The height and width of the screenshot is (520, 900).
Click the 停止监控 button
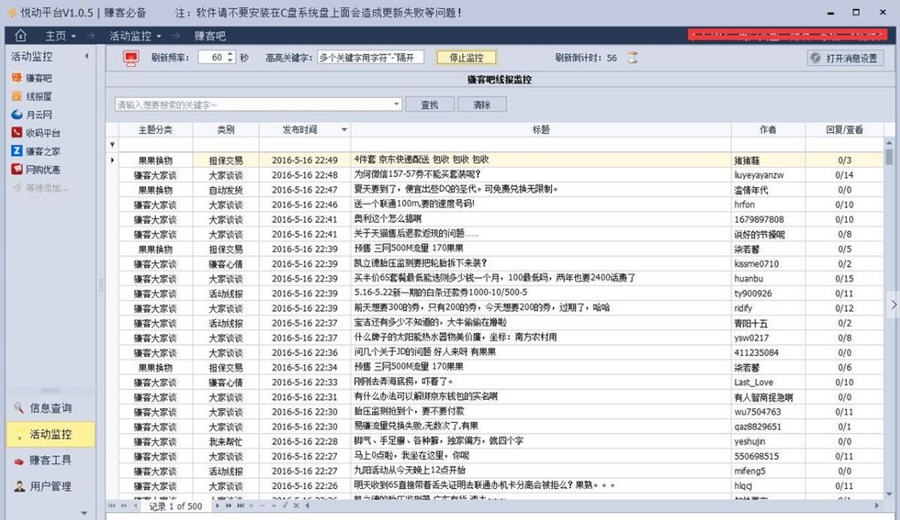pyautogui.click(x=465, y=57)
